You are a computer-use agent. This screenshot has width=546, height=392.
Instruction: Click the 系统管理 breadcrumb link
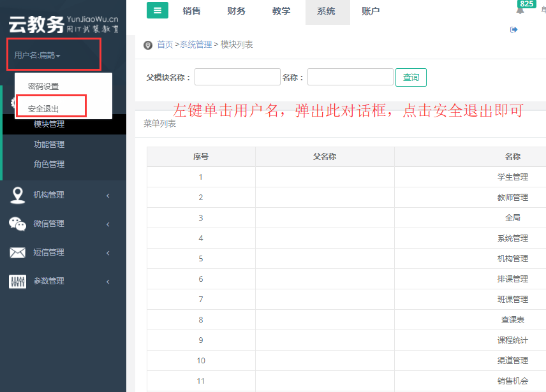[196, 45]
